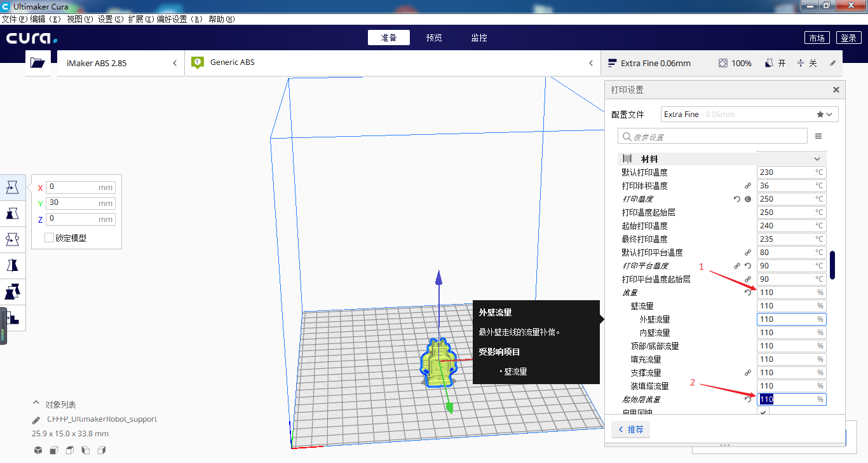Click the print settings panel scrollbar
This screenshot has width=868, height=463.
pos(832,265)
